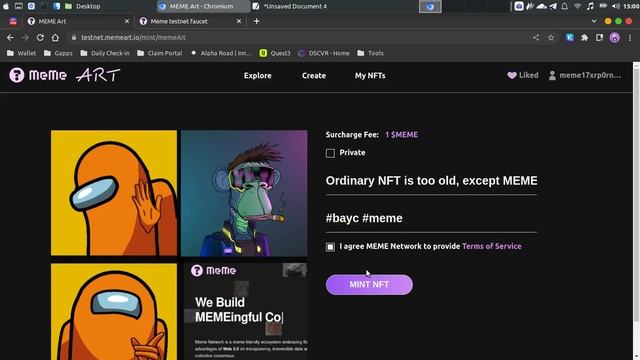The width and height of the screenshot is (640, 360).
Task: Click the workspace switcher thumbnail in panel
Action: 430,7
